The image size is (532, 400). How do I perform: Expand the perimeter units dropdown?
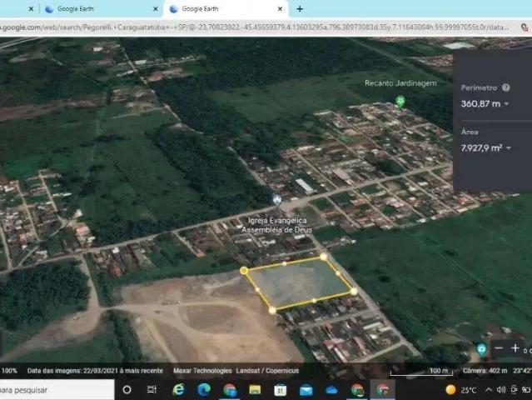(x=506, y=104)
